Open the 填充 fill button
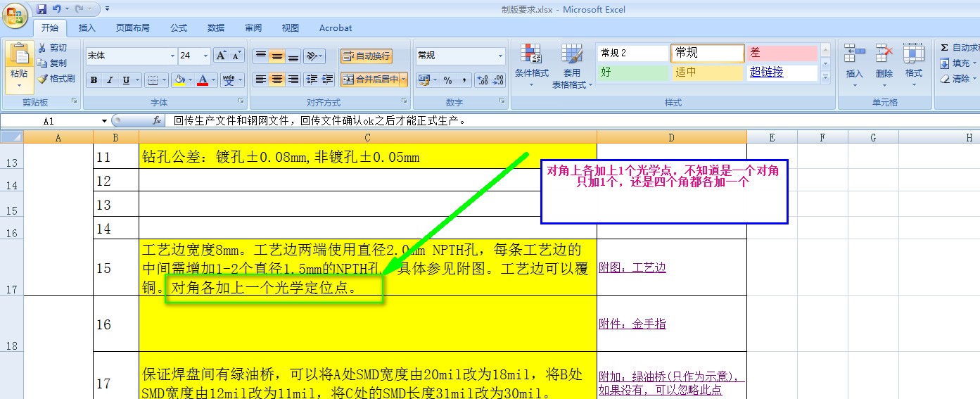The image size is (980, 399). tap(957, 63)
